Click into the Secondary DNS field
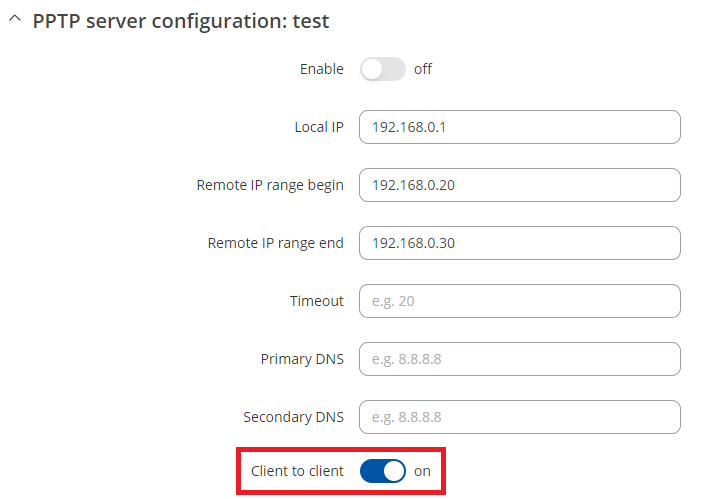 click(x=520, y=417)
